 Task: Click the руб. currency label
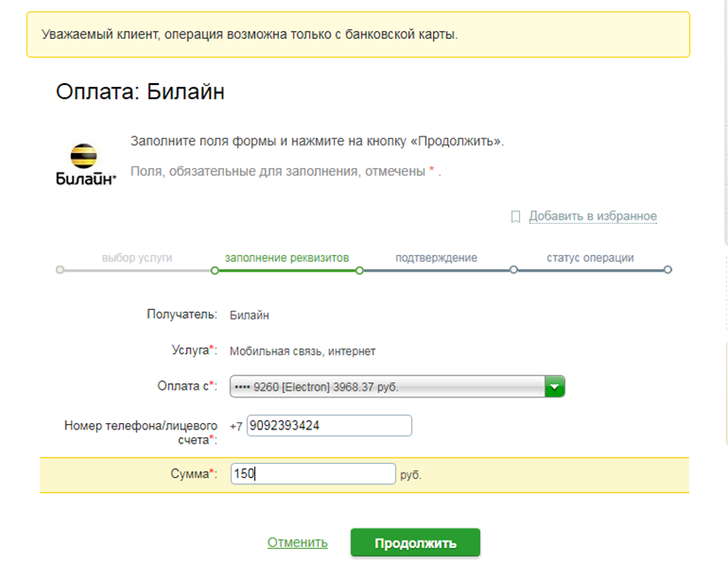point(411,475)
